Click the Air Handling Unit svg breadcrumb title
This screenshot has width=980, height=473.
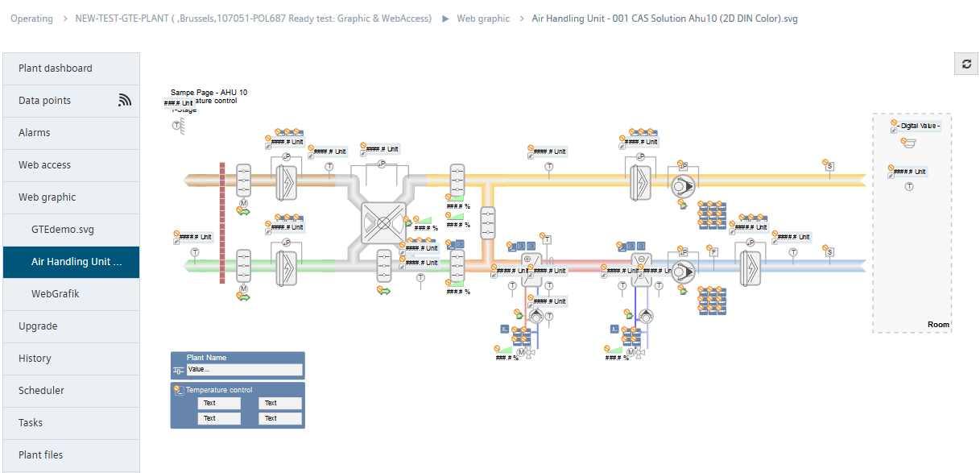coord(665,19)
